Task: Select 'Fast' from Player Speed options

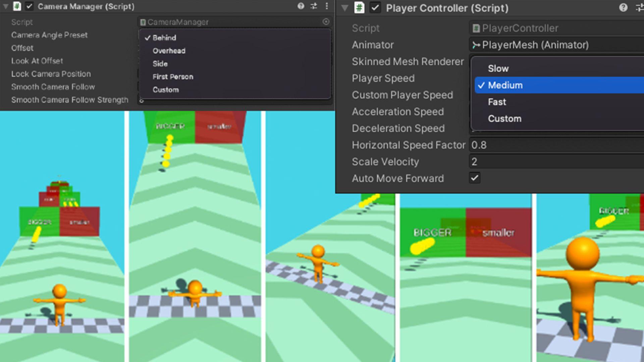Action: coord(496,102)
